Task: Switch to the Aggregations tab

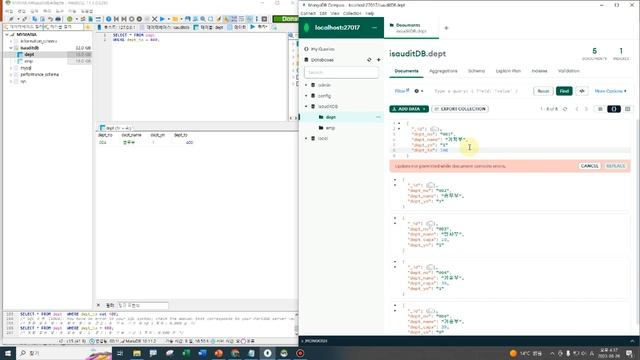Action: click(443, 71)
